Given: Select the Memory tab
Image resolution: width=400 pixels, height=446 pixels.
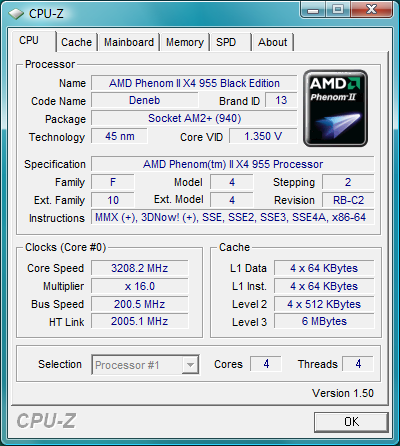Looking at the screenshot, I should [185, 42].
